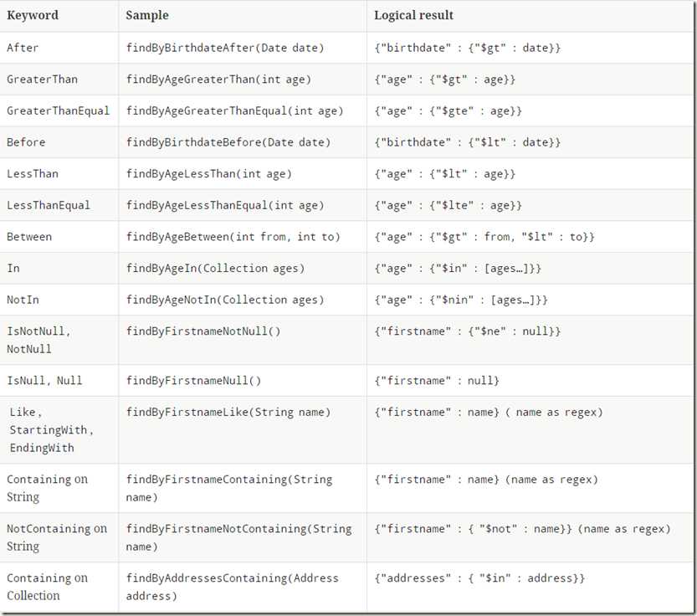Click findByAgeBetween(int from, int to) sample

[233, 237]
